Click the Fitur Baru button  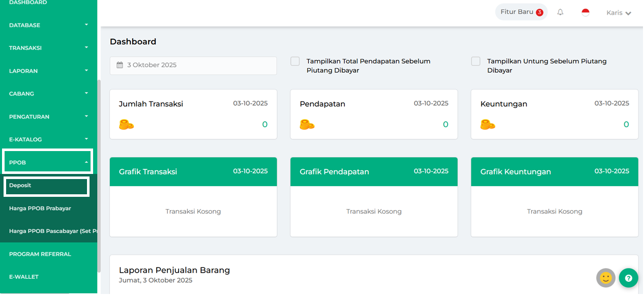pyautogui.click(x=521, y=12)
